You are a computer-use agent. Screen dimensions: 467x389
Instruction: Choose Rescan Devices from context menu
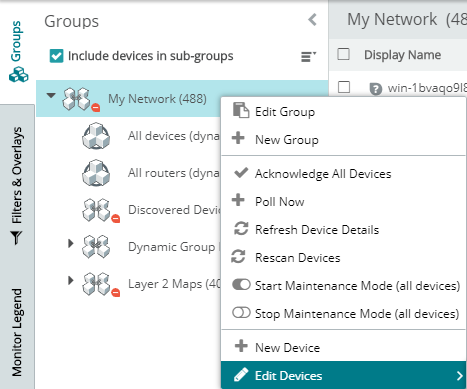[x=343, y=258]
